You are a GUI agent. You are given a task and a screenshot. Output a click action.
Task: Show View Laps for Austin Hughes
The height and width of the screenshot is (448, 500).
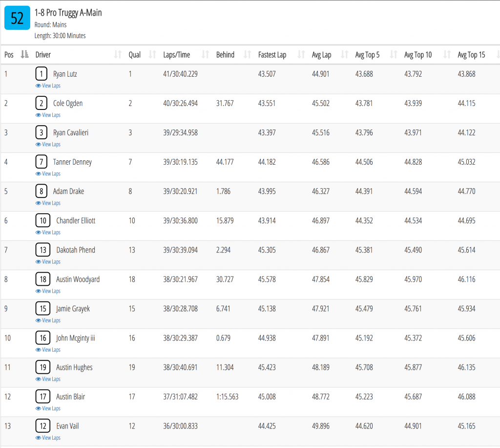[x=48, y=379]
